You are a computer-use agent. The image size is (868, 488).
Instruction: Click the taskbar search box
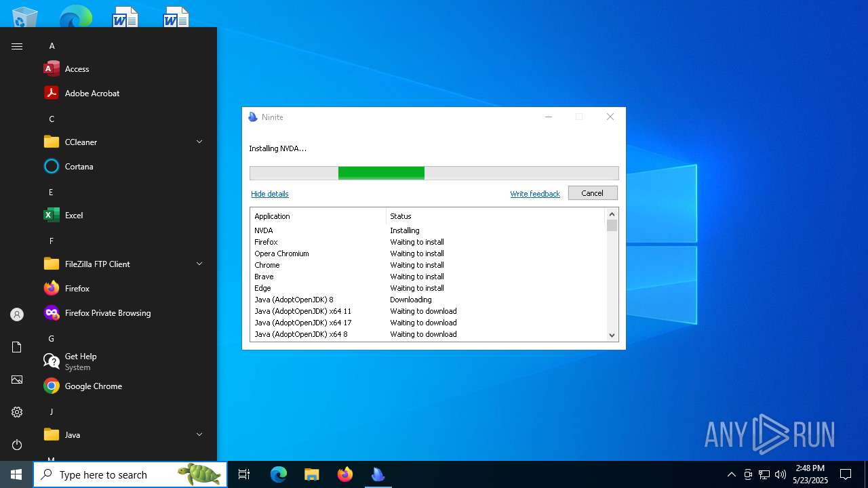coord(130,474)
